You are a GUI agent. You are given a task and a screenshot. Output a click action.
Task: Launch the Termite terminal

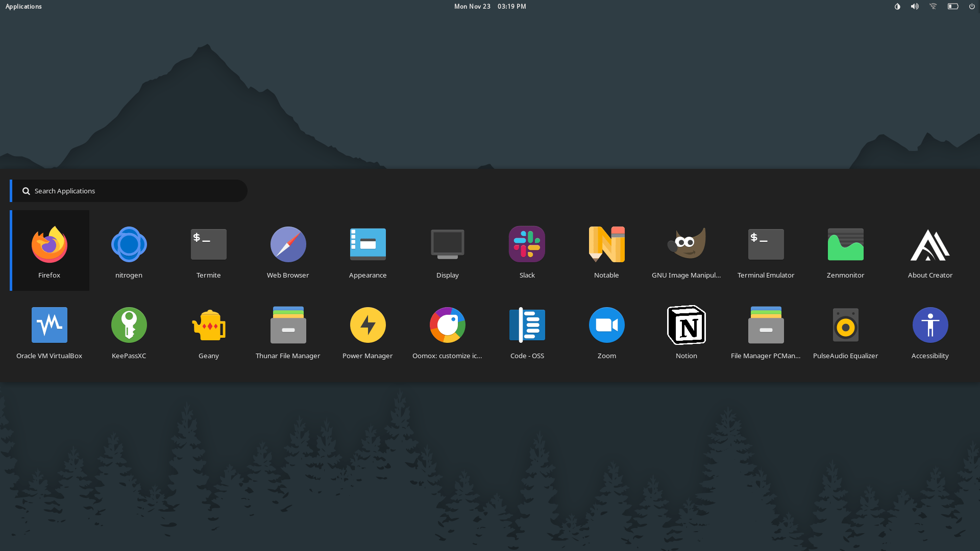pyautogui.click(x=208, y=250)
